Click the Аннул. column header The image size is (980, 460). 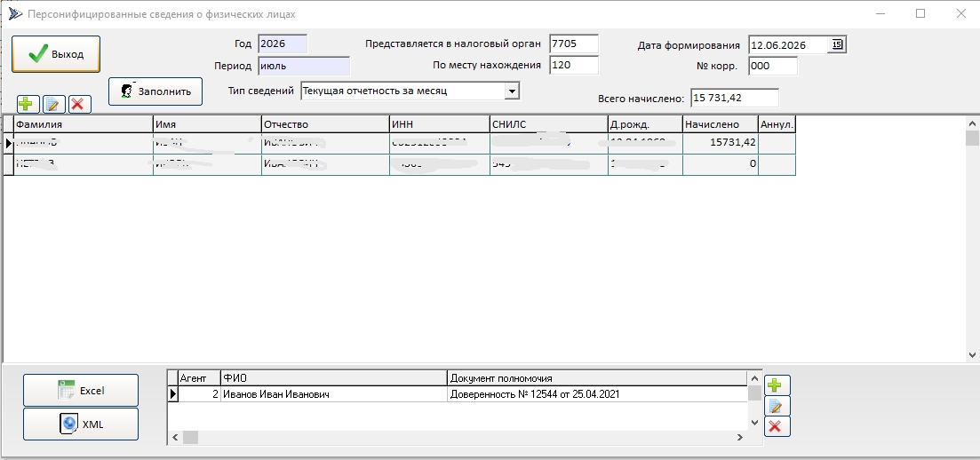point(777,124)
